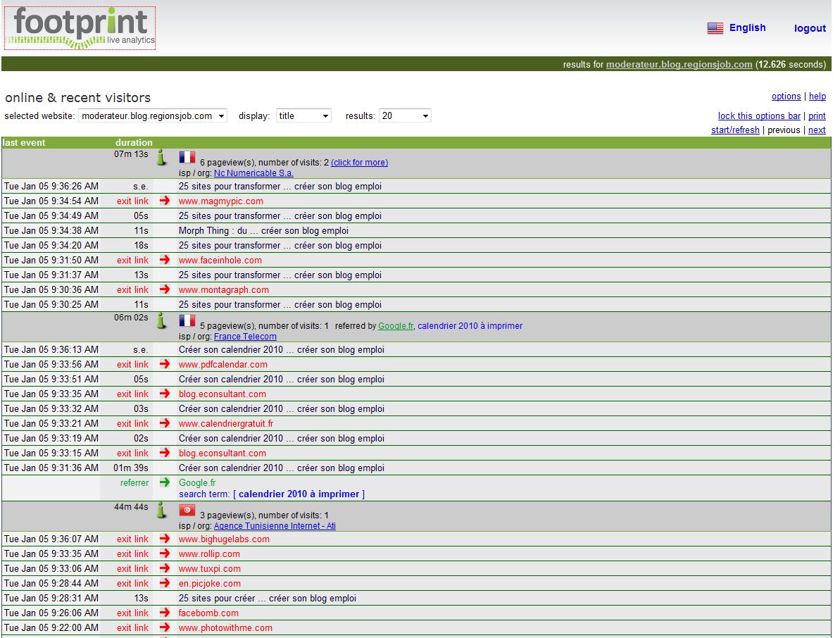Open moderateur.blog.regionsjob.com results link
This screenshot has width=840, height=638.
coord(679,64)
